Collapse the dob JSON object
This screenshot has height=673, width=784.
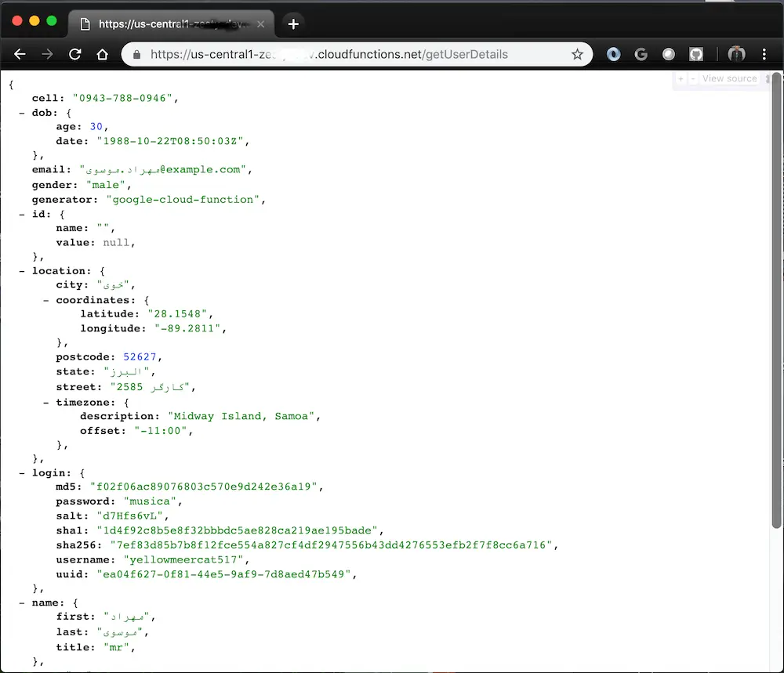point(22,112)
